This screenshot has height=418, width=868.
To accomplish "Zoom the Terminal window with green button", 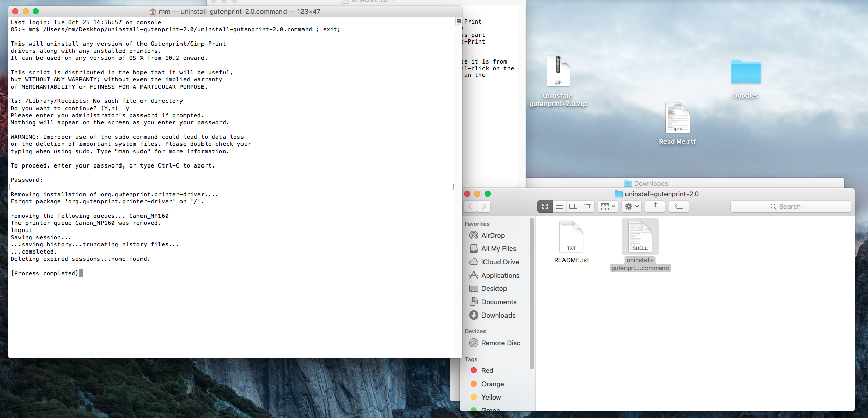I will (36, 11).
